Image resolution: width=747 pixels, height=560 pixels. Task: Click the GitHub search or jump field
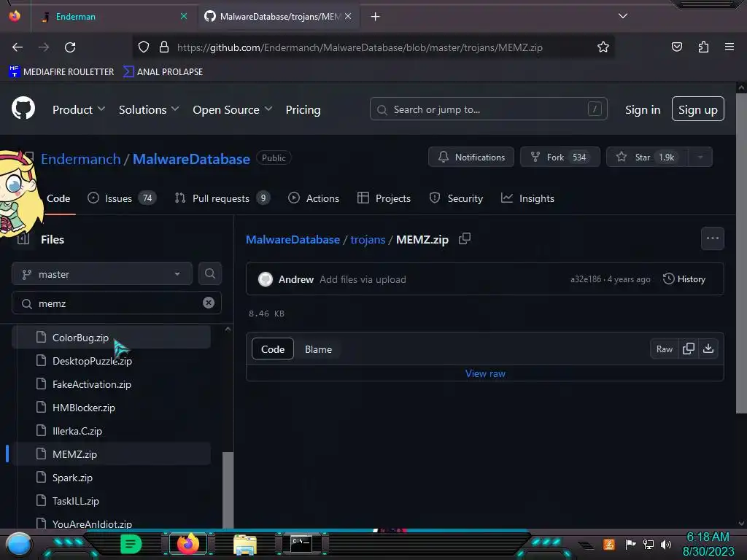pos(488,109)
